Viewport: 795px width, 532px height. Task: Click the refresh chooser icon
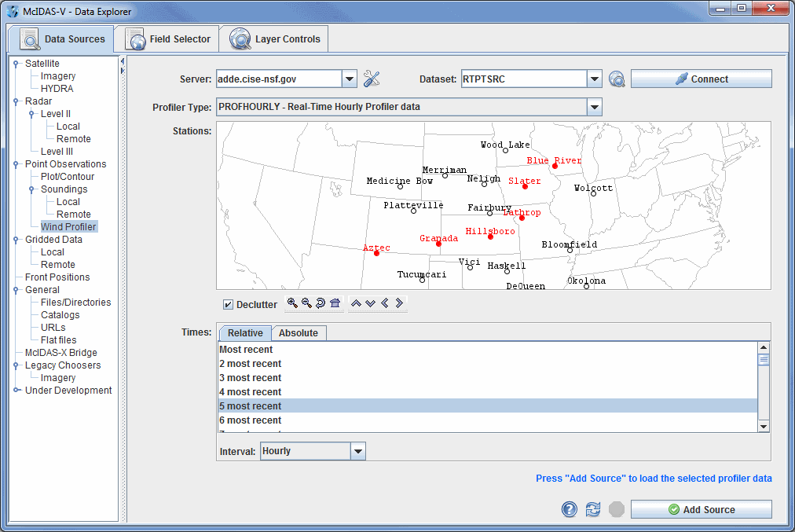click(x=592, y=508)
